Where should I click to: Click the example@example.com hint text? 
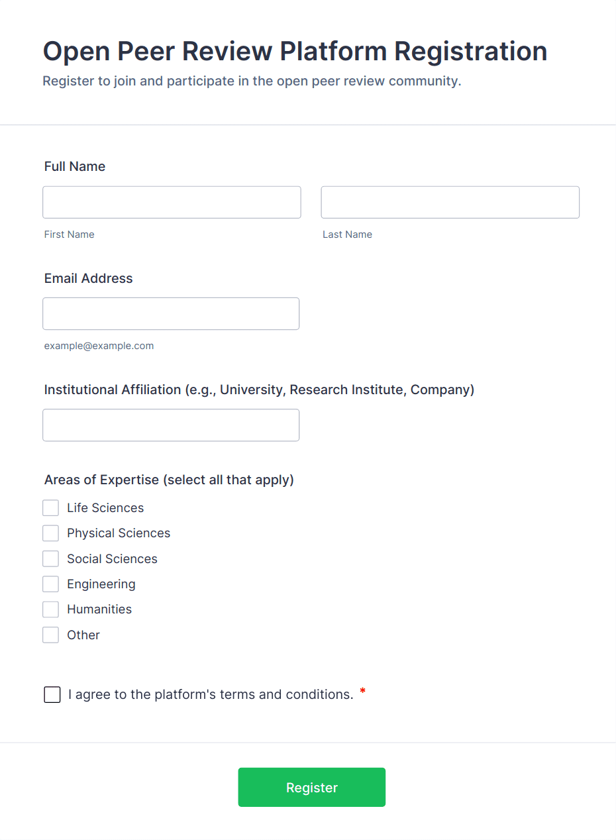99,346
